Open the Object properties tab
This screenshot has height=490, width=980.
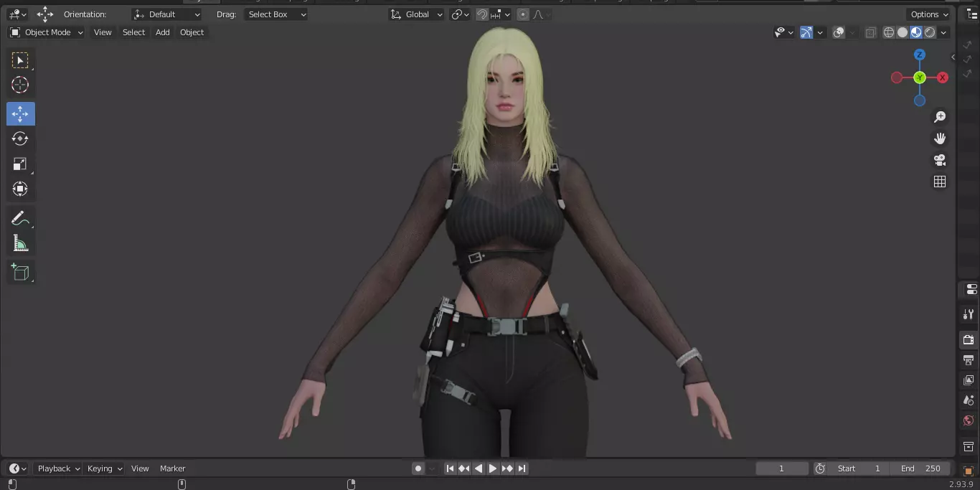(969, 471)
